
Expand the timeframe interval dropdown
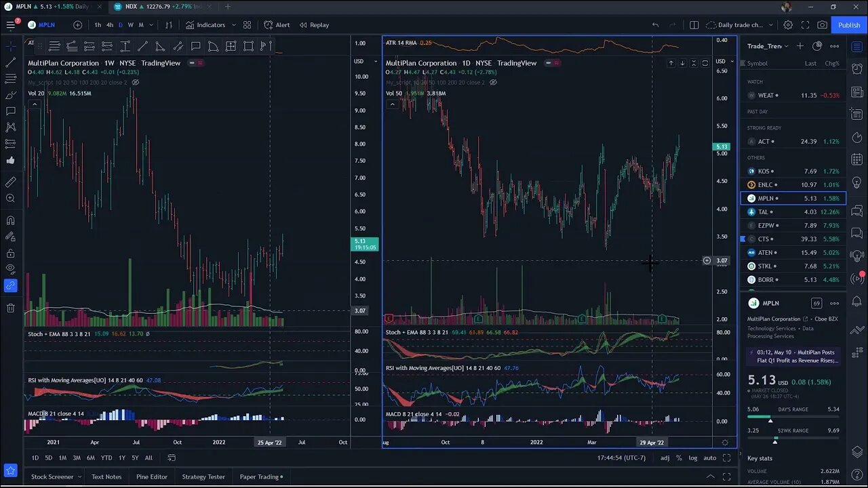(151, 25)
